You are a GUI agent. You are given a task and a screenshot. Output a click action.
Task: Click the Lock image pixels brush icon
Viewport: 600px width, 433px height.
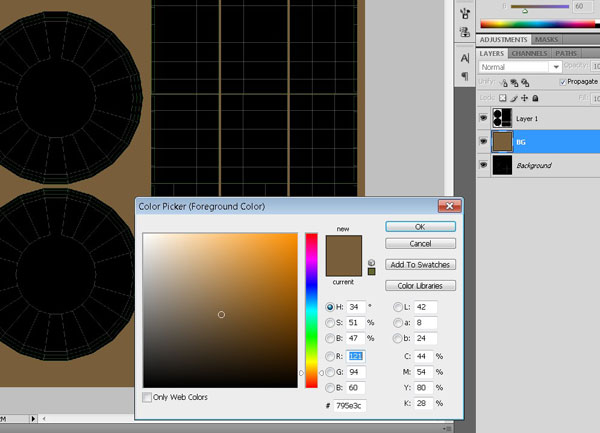(x=514, y=98)
